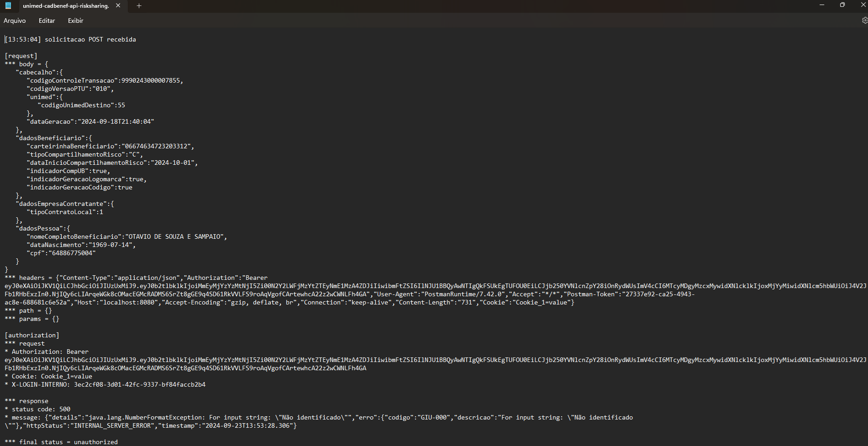Click the Notepad app icon in title bar

coord(8,5)
